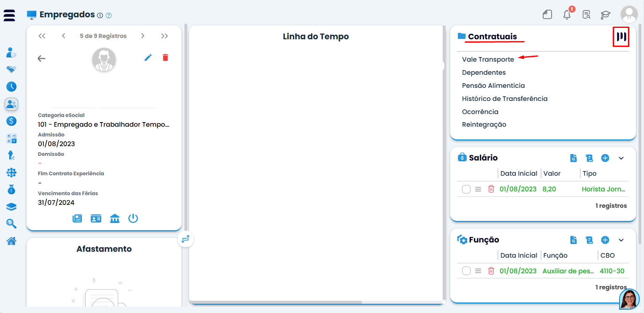This screenshot has height=313, width=644.
Task: Open the user profile avatar
Action: tap(629, 14)
